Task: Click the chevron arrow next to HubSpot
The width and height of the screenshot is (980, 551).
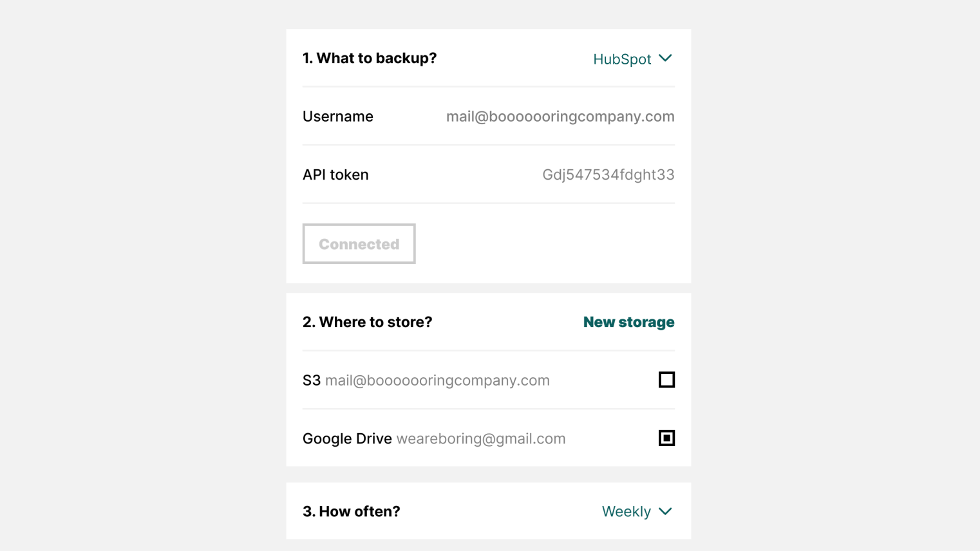Action: click(666, 59)
